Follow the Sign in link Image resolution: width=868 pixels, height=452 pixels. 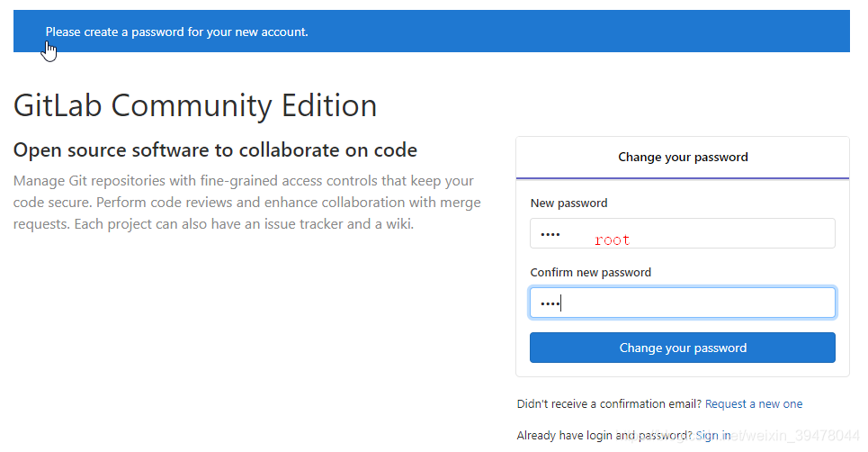click(713, 436)
